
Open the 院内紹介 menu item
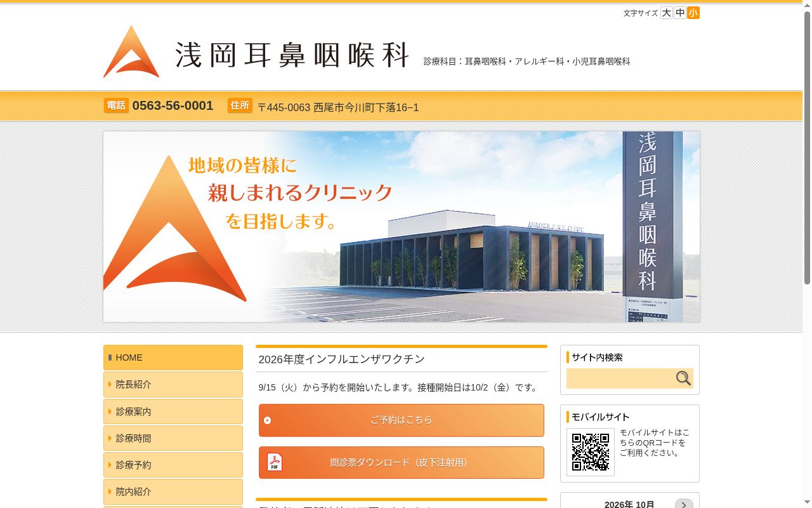(x=173, y=491)
